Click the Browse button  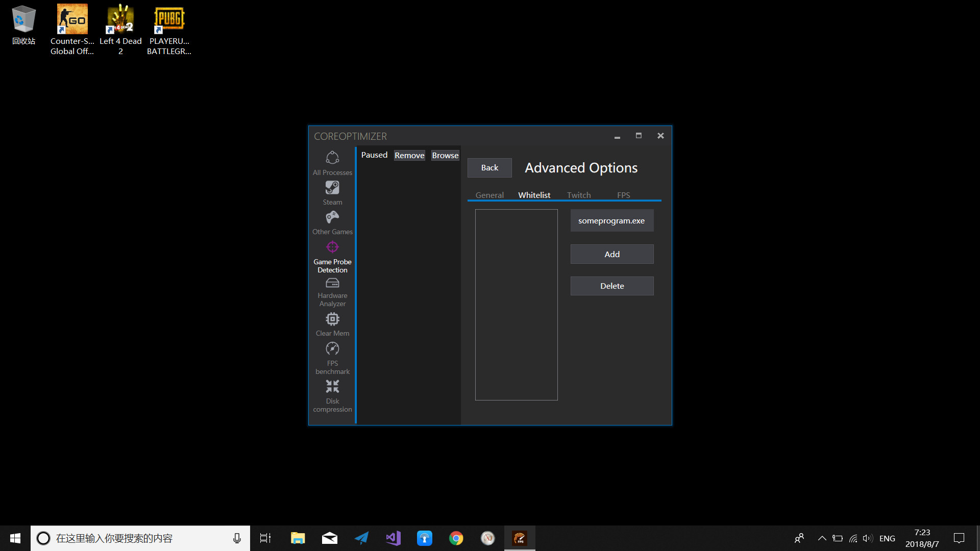pos(445,155)
